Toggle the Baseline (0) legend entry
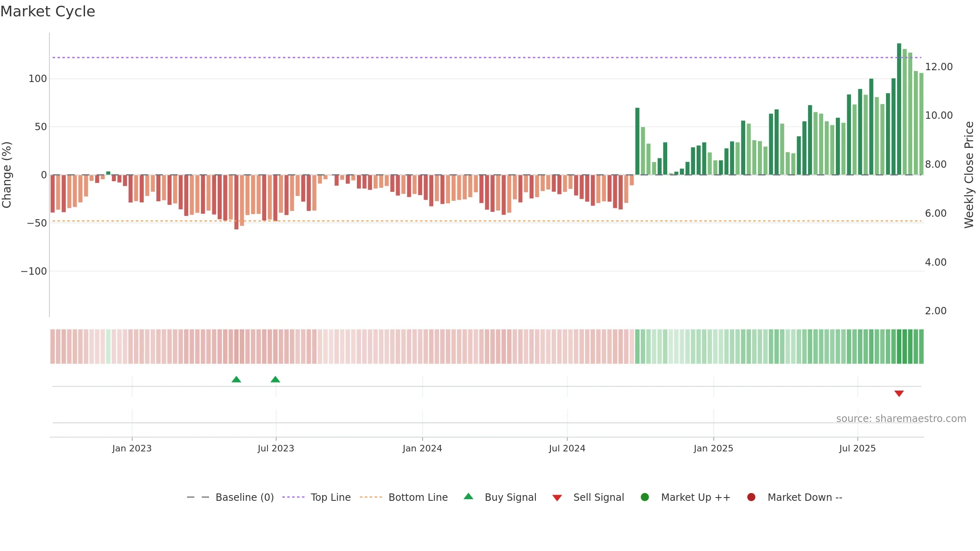 point(230,497)
